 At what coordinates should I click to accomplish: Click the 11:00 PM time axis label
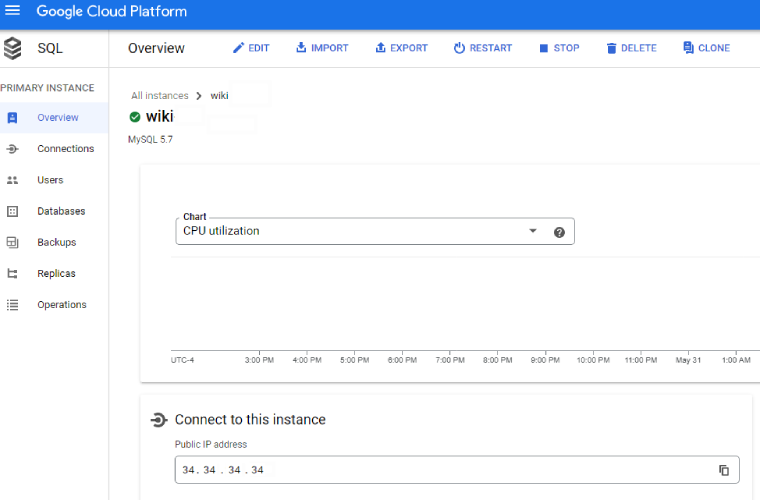(641, 360)
